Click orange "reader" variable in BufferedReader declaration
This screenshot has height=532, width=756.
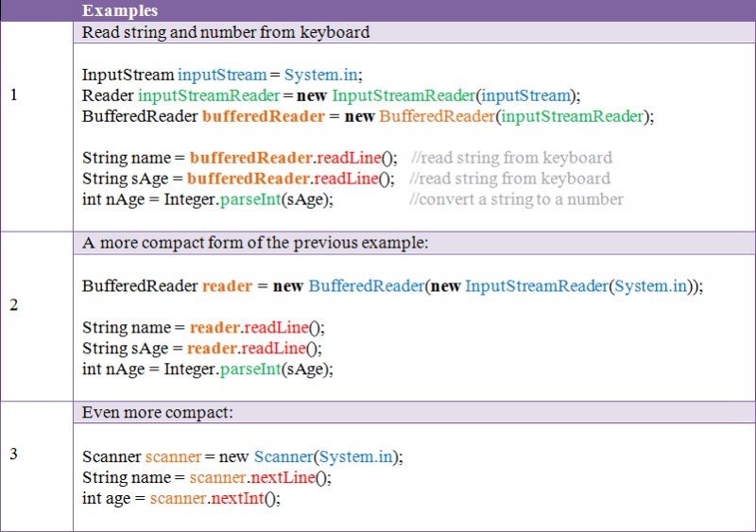coord(227,285)
